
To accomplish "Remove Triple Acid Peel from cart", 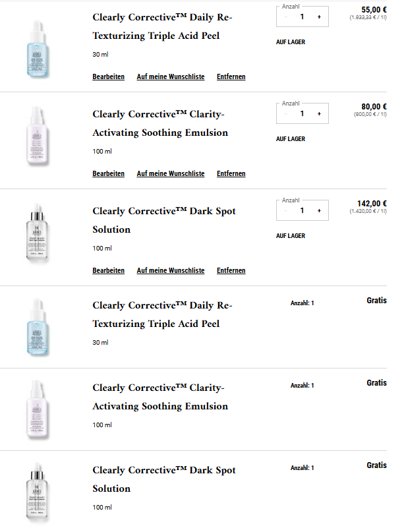I will [x=231, y=77].
